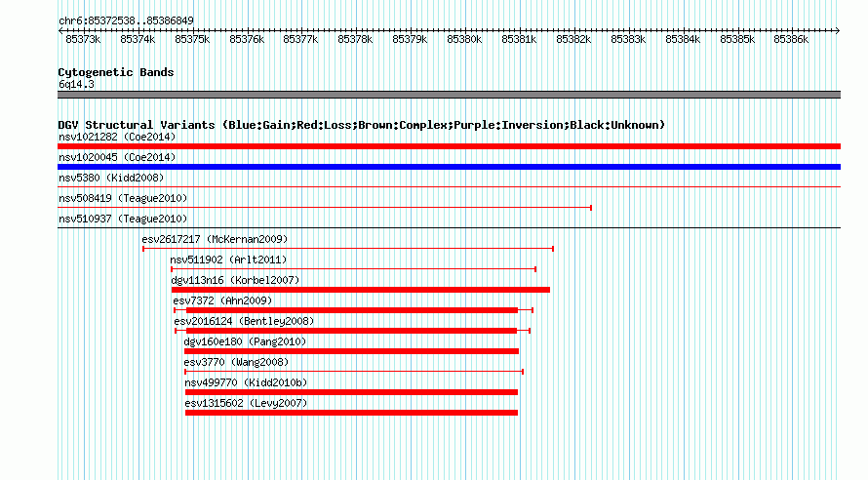Click the nsv508419 (Teague2010) variant line
868x480 pixels.
point(325,208)
